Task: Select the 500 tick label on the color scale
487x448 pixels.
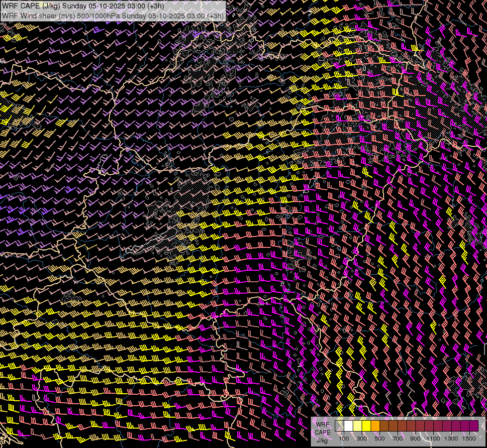Action: click(x=380, y=439)
